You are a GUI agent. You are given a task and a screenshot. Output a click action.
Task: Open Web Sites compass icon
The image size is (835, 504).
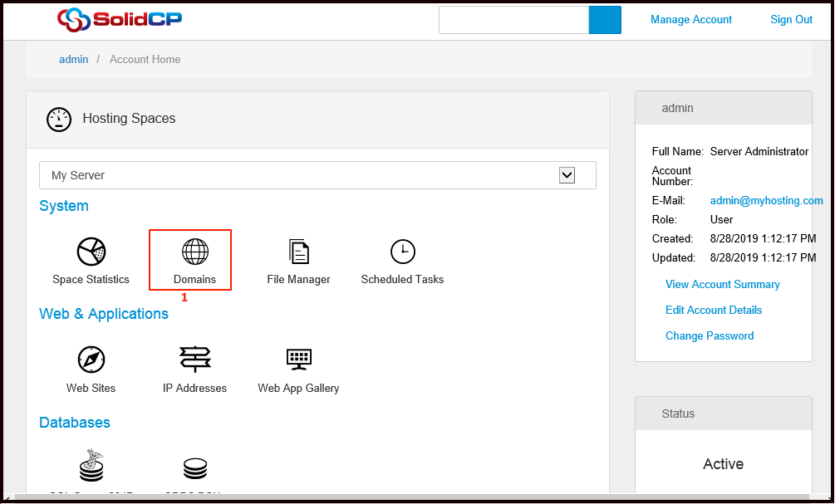pyautogui.click(x=91, y=360)
